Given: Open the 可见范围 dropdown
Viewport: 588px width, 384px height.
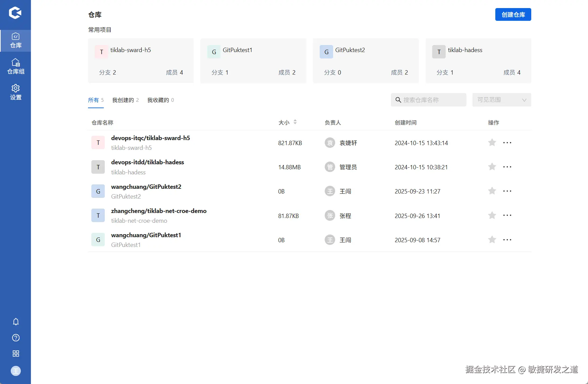Looking at the screenshot, I should (x=501, y=99).
